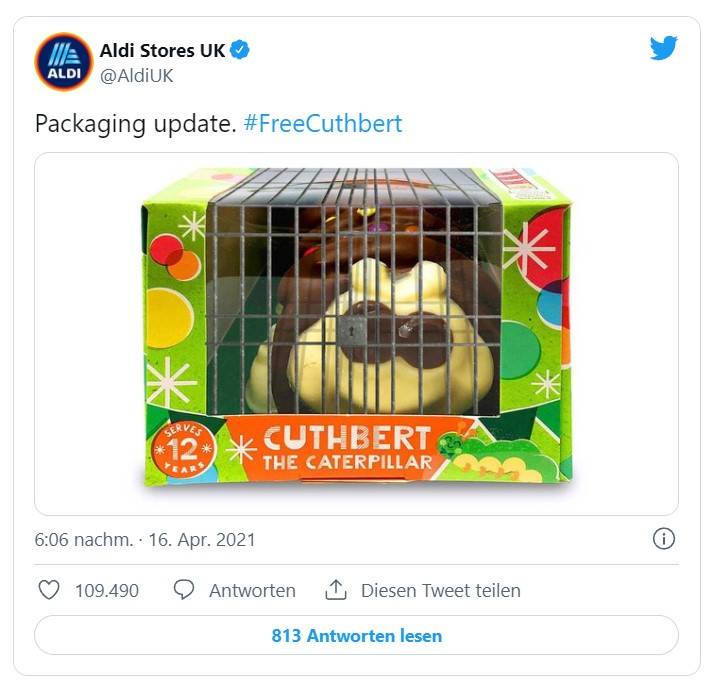Click the 109.490 likes count
The image size is (722, 682).
(x=107, y=590)
